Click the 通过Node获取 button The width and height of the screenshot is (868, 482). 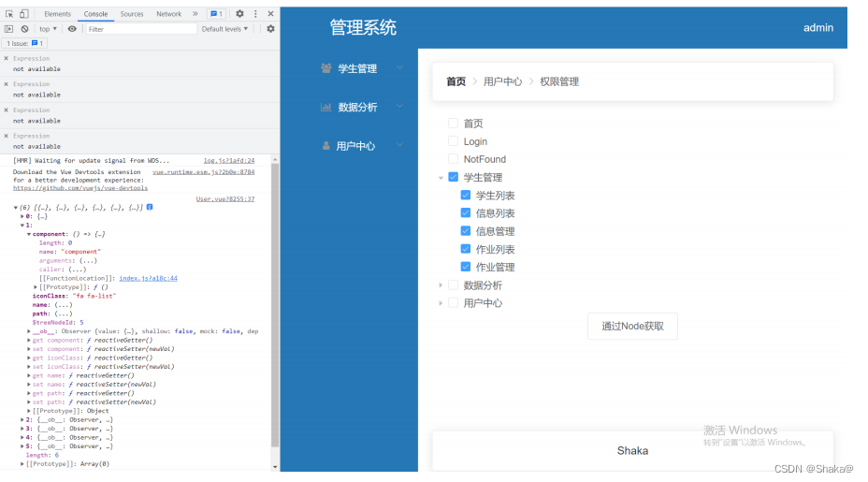632,326
